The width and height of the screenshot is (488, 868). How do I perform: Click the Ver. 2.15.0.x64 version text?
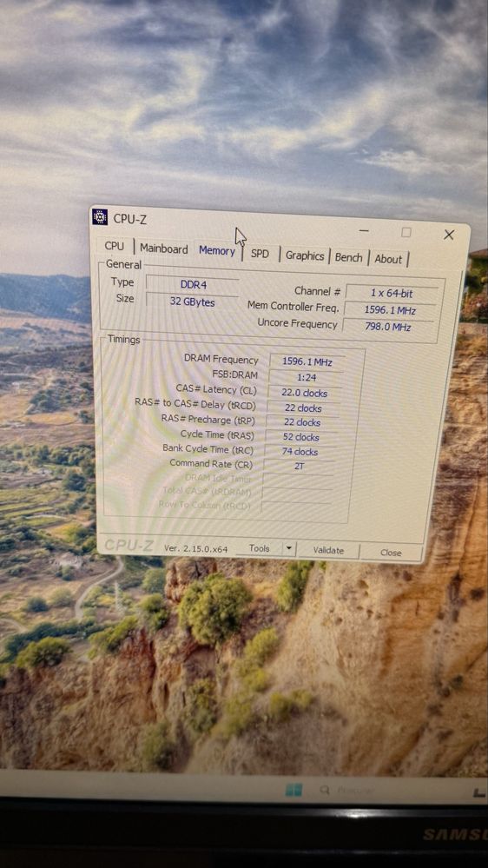click(195, 548)
